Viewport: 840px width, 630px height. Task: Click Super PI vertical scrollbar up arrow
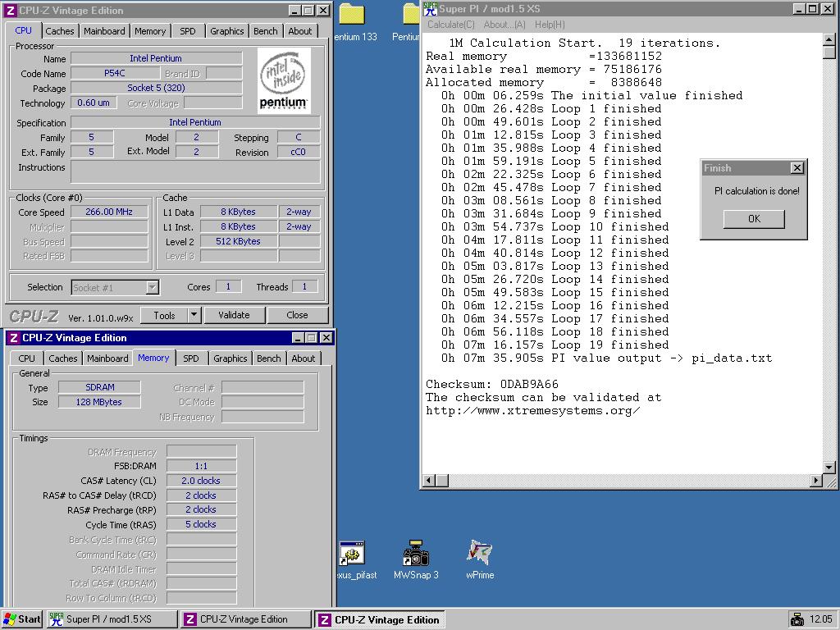point(829,39)
